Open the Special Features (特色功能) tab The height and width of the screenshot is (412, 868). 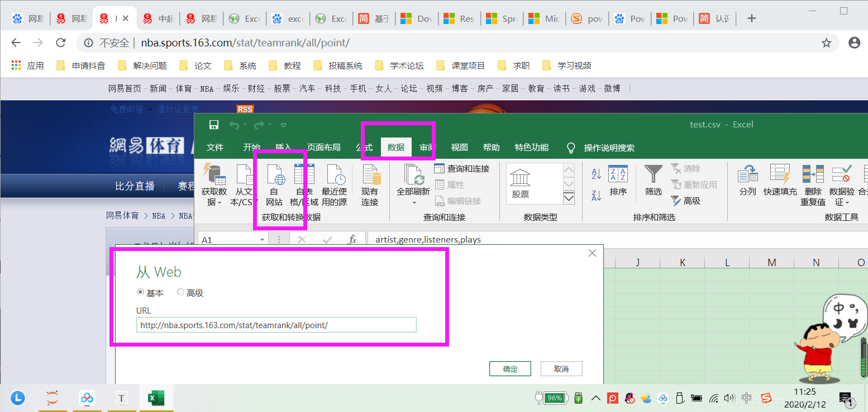(x=532, y=148)
